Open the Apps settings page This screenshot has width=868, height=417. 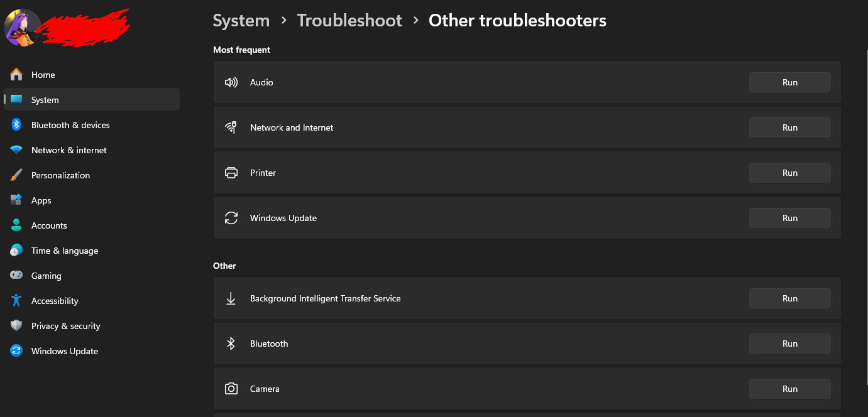[92, 200]
